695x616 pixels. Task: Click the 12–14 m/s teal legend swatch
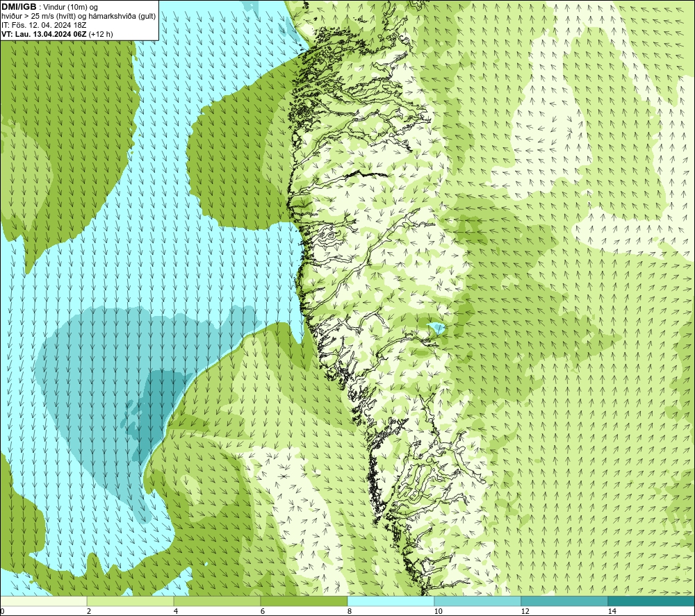tap(564, 601)
